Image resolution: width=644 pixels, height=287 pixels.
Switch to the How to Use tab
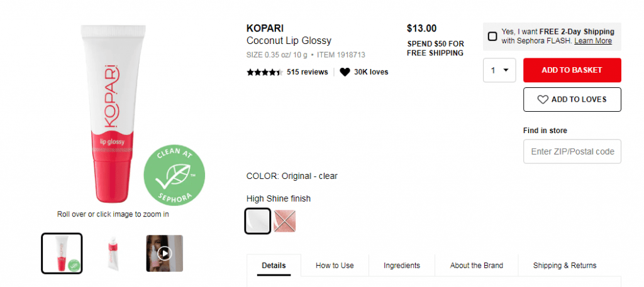pos(335,265)
